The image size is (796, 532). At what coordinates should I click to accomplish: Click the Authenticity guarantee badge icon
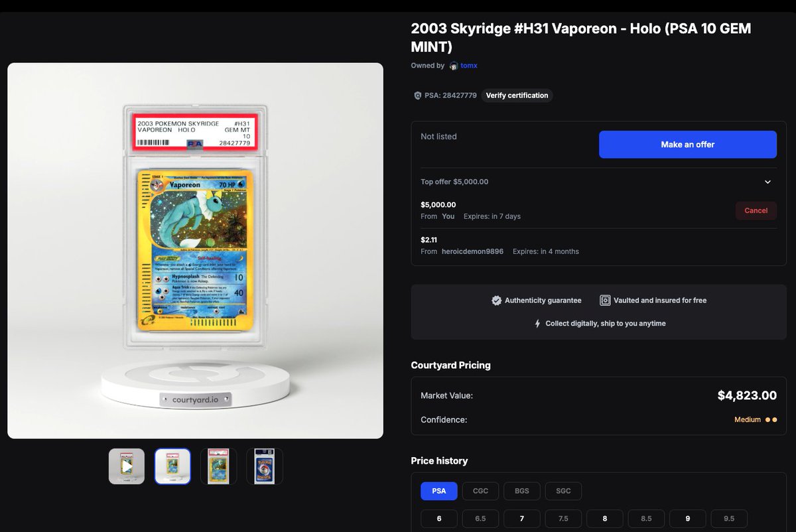pos(496,300)
